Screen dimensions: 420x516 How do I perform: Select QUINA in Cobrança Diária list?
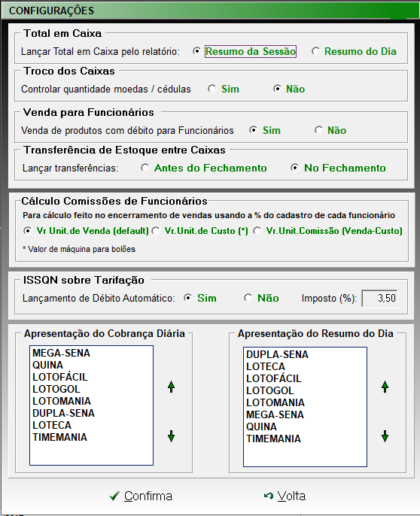[91, 365]
